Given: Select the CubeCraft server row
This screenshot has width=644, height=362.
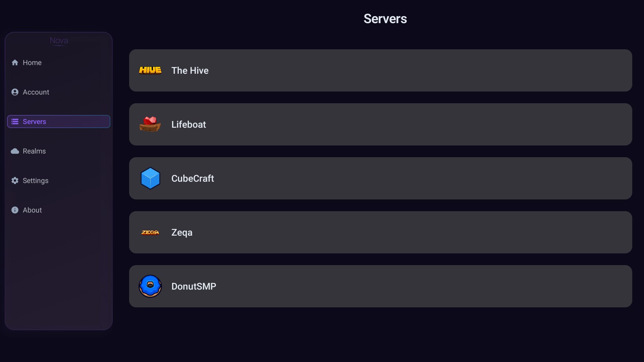Looking at the screenshot, I should [x=380, y=178].
